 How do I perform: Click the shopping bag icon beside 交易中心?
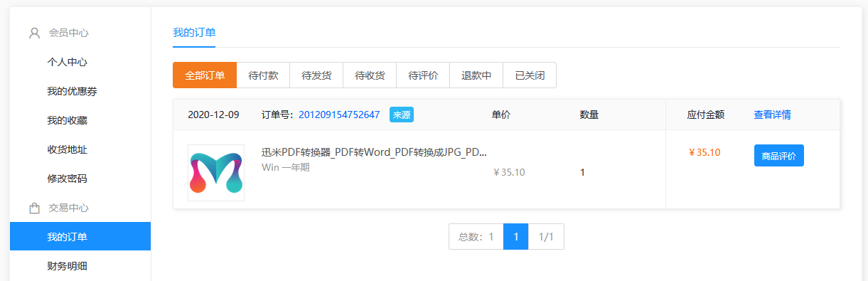click(x=34, y=208)
